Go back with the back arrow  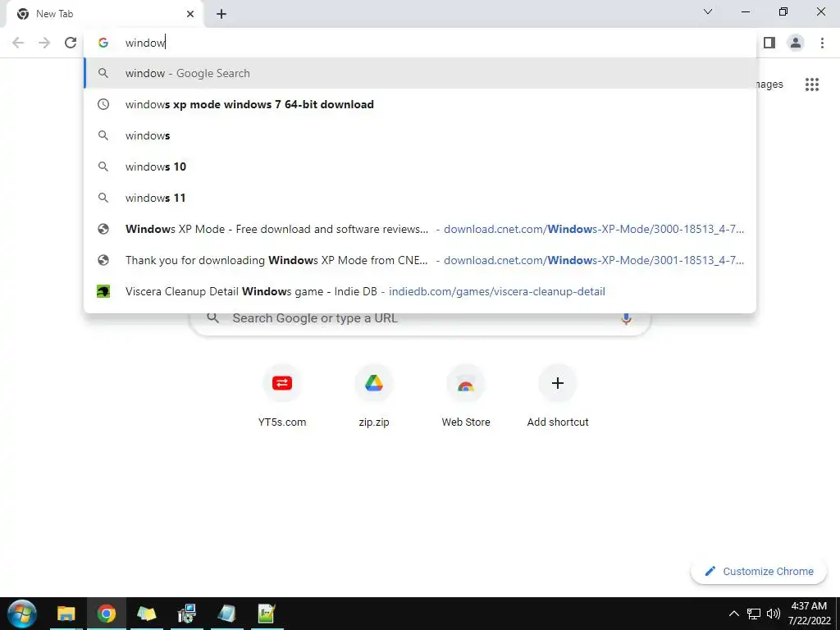tap(18, 43)
